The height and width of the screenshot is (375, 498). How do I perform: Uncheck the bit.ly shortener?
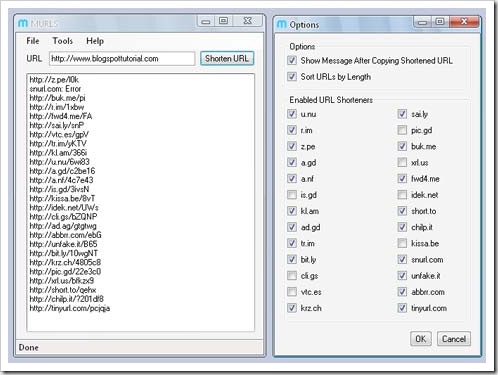click(x=292, y=259)
